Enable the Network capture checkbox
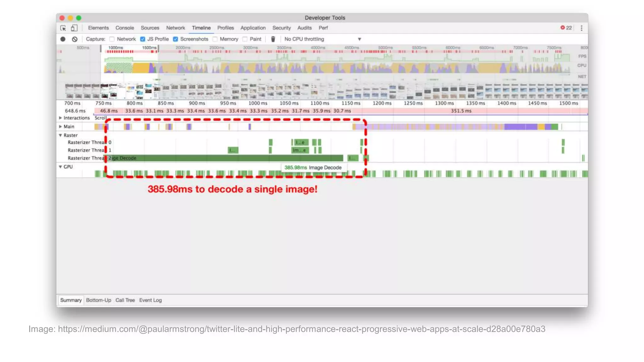This screenshot has height=362, width=644. pos(112,39)
